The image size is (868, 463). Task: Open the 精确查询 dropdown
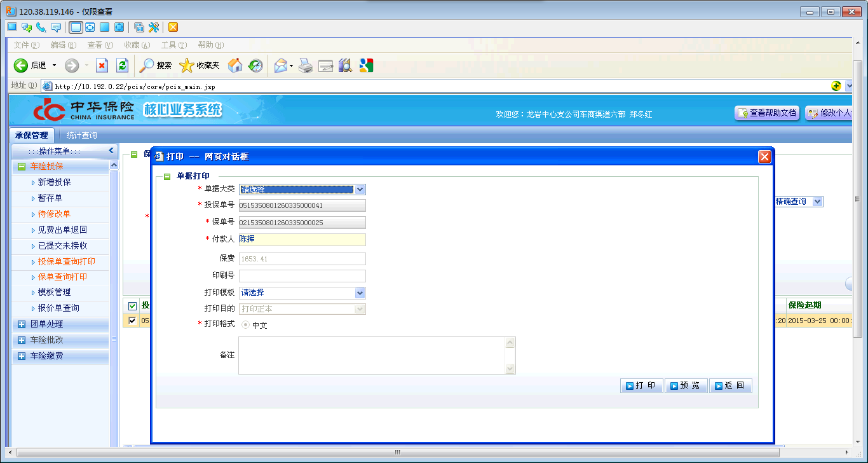tap(798, 202)
